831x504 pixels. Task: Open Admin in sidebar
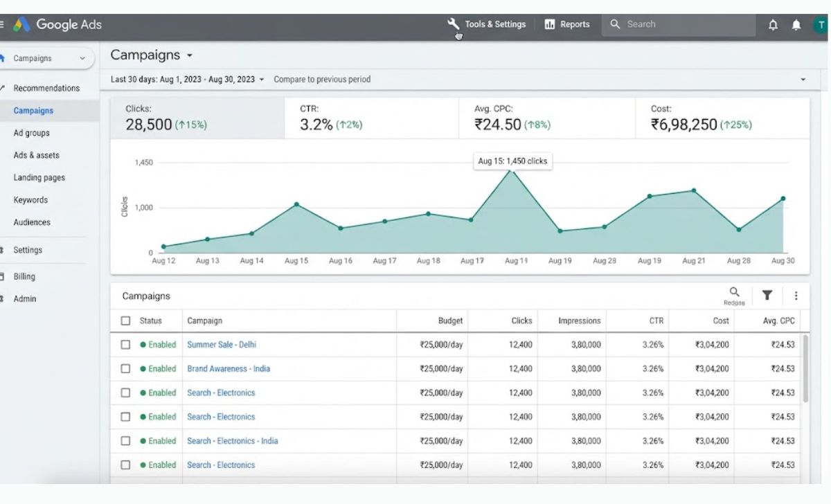(25, 299)
